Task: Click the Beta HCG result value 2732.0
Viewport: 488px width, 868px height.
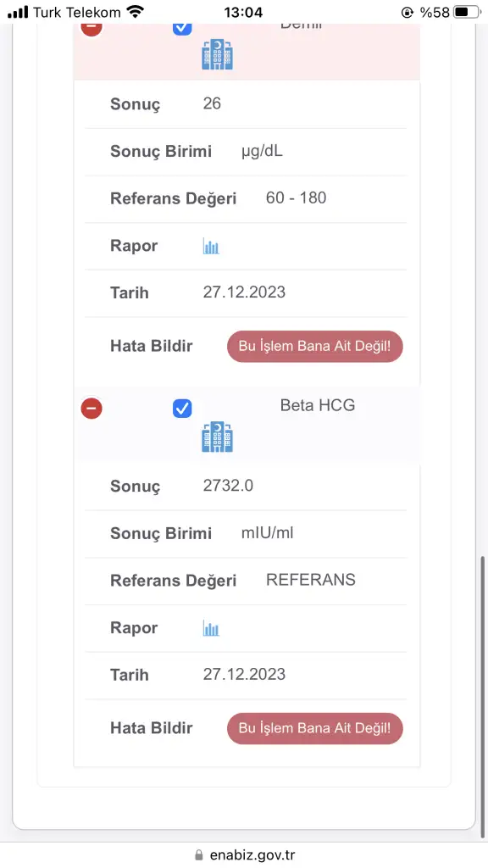Action: click(228, 486)
